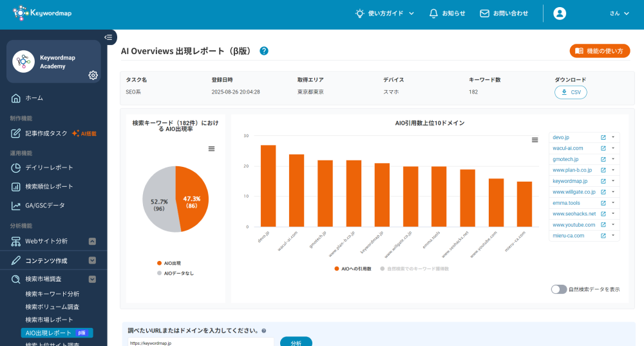Open the pie chart hamburger menu
This screenshot has width=644, height=346.
[212, 149]
